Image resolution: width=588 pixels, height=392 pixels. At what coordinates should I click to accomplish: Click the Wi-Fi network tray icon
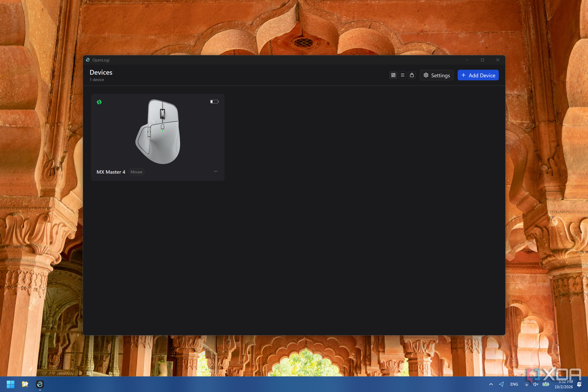tap(527, 384)
